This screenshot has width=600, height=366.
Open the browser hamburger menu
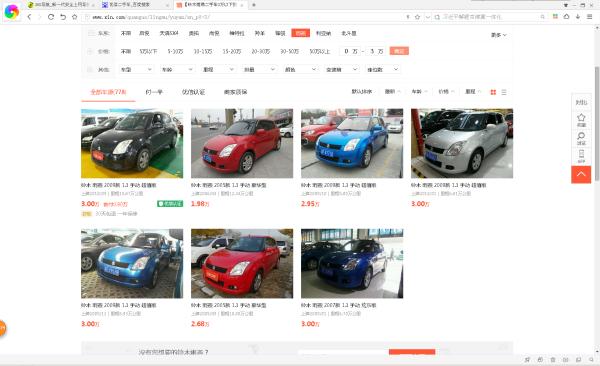click(x=590, y=16)
